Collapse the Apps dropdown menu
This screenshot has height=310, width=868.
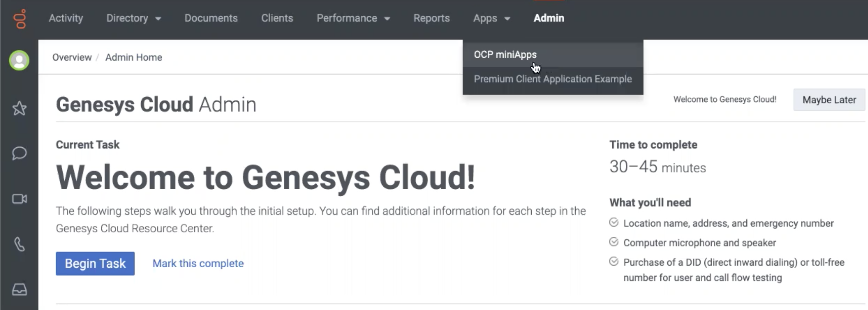pos(491,18)
